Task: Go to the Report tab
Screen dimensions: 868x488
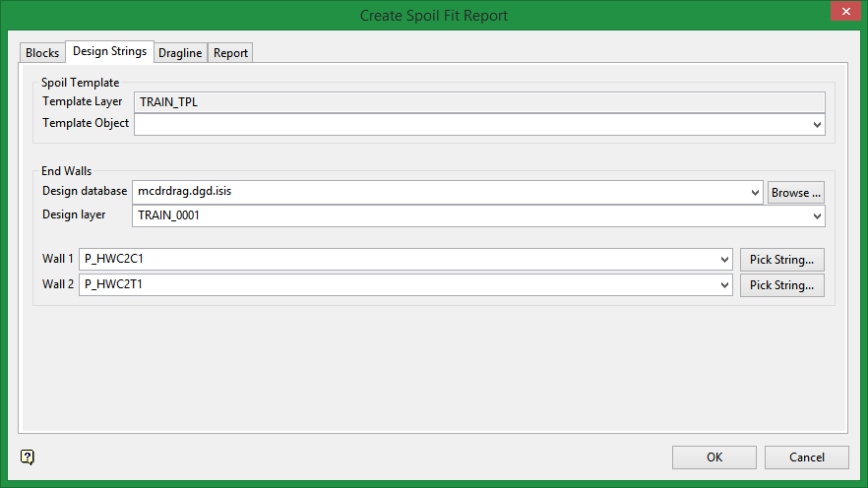Action: click(230, 53)
